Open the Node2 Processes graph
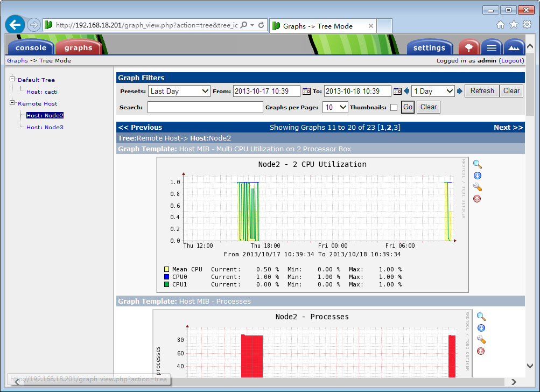The image size is (540, 392). (312, 344)
